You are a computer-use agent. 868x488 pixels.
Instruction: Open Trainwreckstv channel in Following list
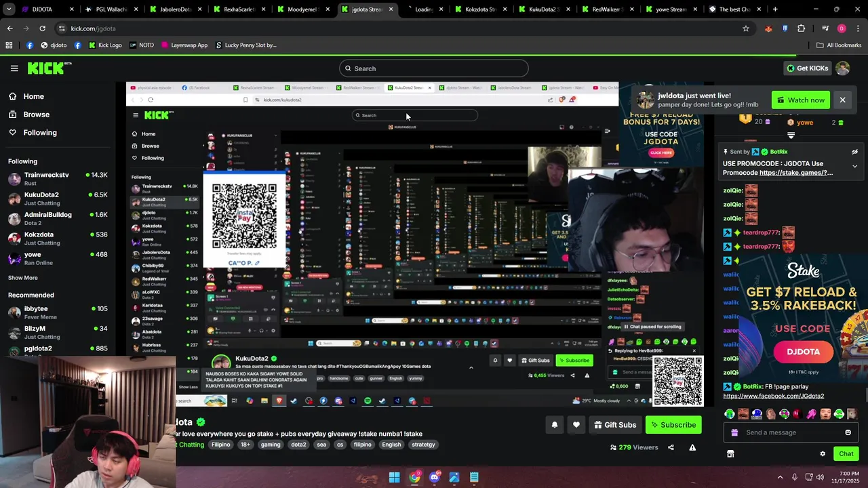click(58, 179)
